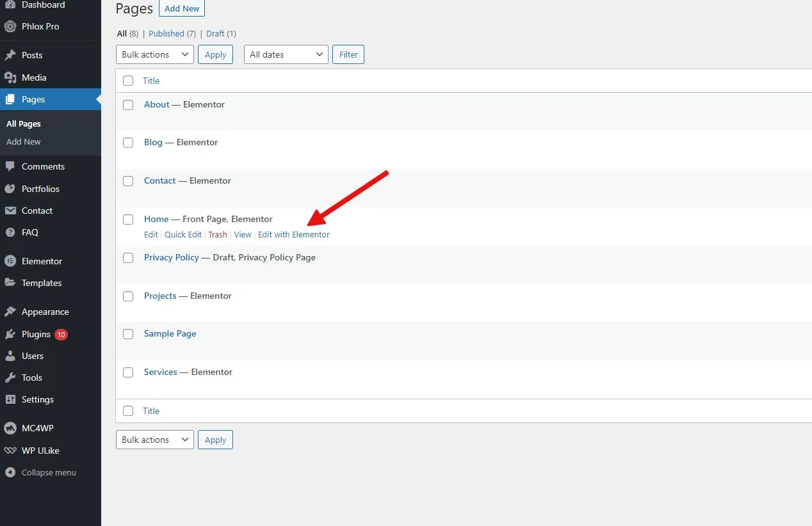Open the Projects page title link
The width and height of the screenshot is (812, 526).
(160, 296)
